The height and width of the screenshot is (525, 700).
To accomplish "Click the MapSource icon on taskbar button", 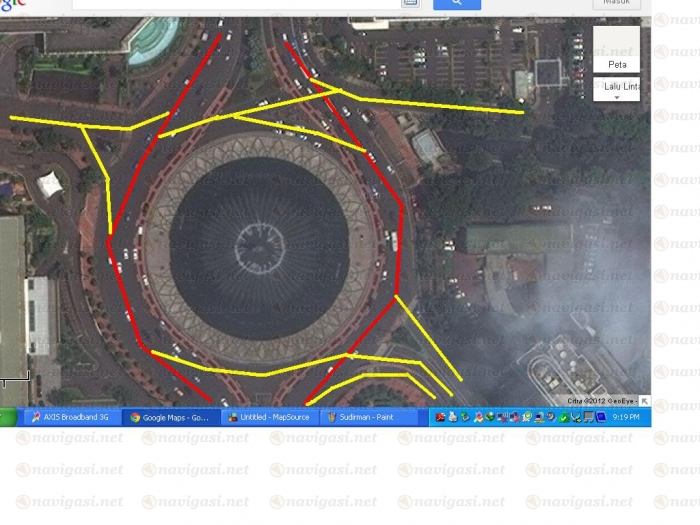I will [233, 417].
